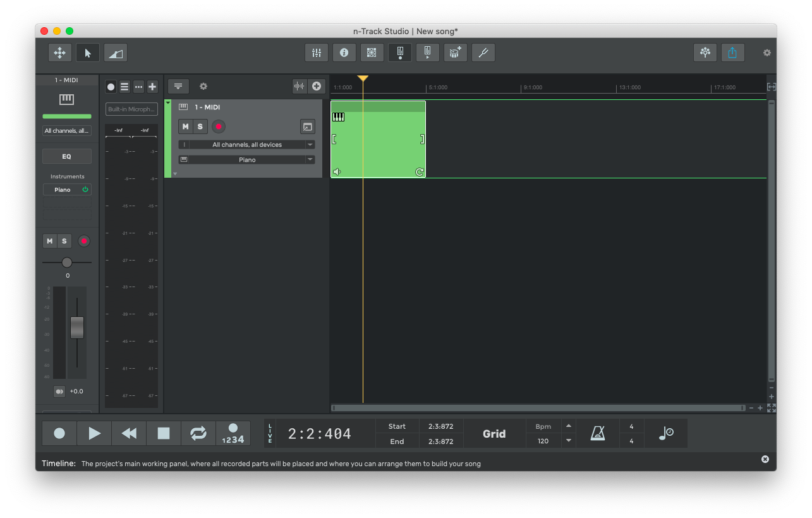
Task: Click the 2:2:404 time display
Action: (x=320, y=434)
